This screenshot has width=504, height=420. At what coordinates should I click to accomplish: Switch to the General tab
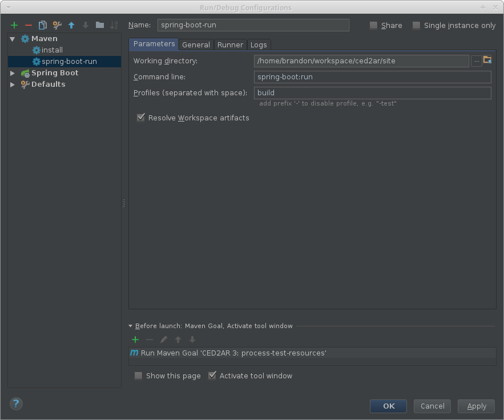pos(196,45)
